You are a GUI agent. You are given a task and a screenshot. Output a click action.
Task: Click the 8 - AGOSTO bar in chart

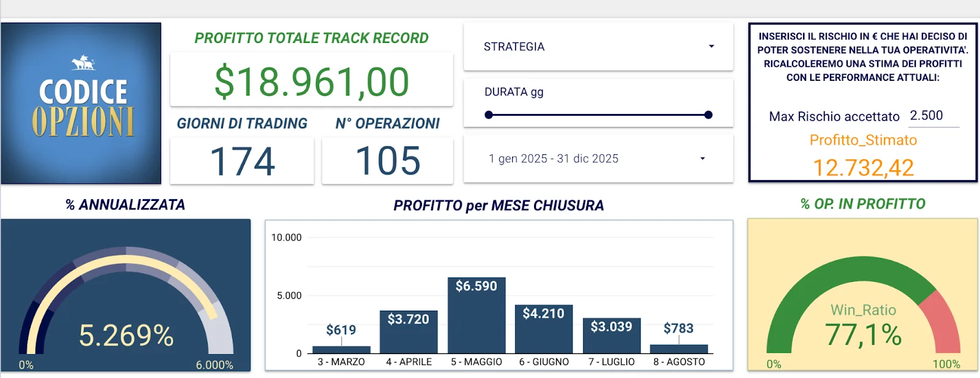tap(679, 349)
